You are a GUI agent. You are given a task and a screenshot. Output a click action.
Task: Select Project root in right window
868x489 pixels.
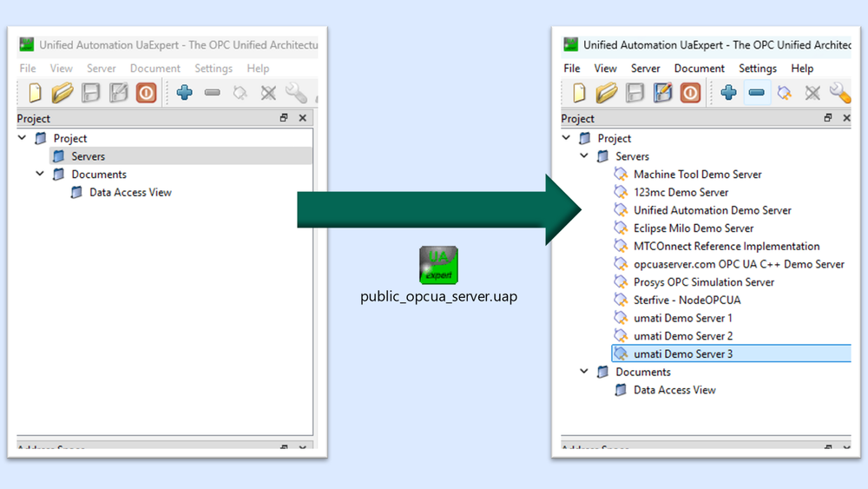614,138
